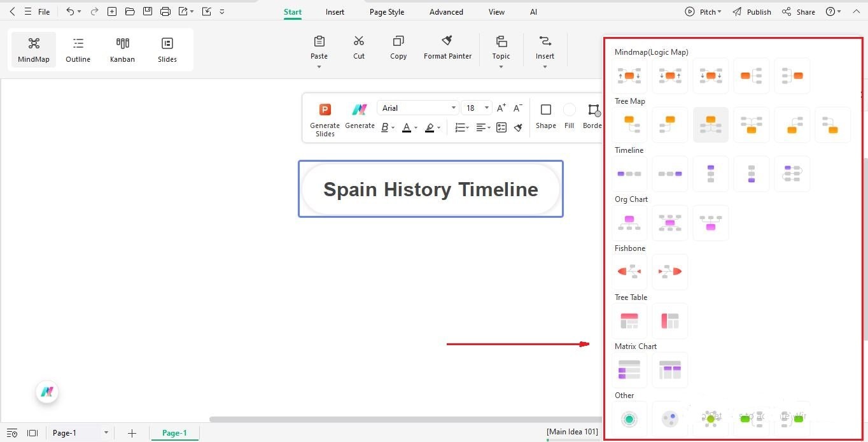Image resolution: width=868 pixels, height=442 pixels.
Task: Choose the Fishbone left-facing layout thumbnail
Action: point(629,271)
